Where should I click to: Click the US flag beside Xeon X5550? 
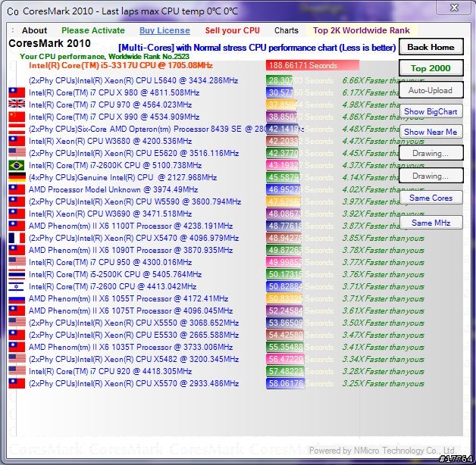pyautogui.click(x=17, y=323)
